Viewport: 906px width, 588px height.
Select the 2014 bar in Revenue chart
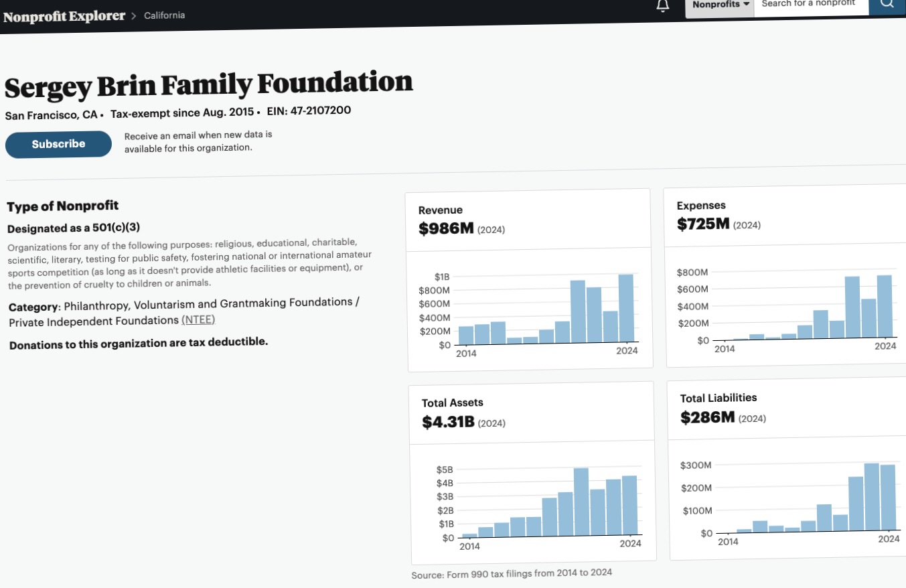[466, 335]
